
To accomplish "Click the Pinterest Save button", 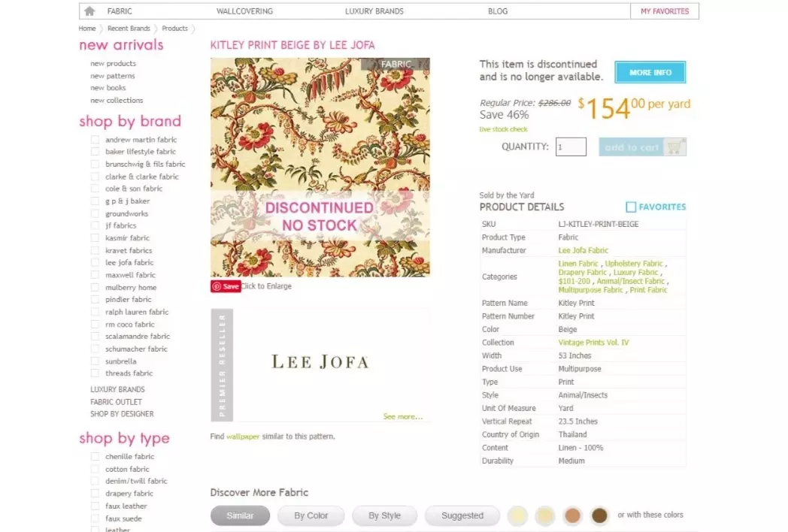I will [x=226, y=286].
